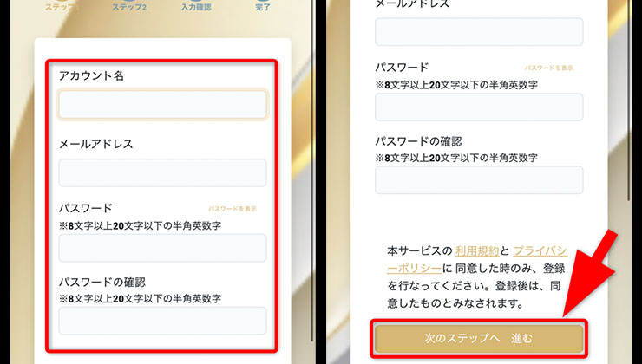Image resolution: width=642 pixels, height=364 pixels.
Task: Click the パスワード label in left screen
Action: tap(85, 209)
